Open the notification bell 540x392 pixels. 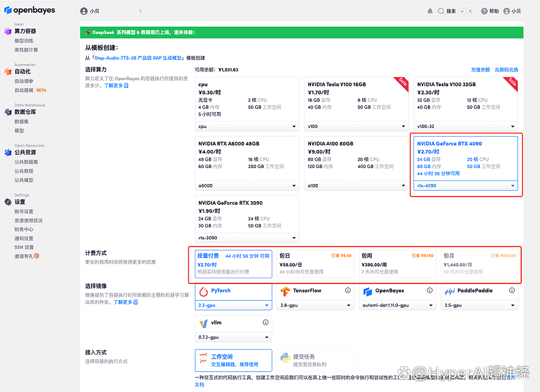pyautogui.click(x=430, y=11)
